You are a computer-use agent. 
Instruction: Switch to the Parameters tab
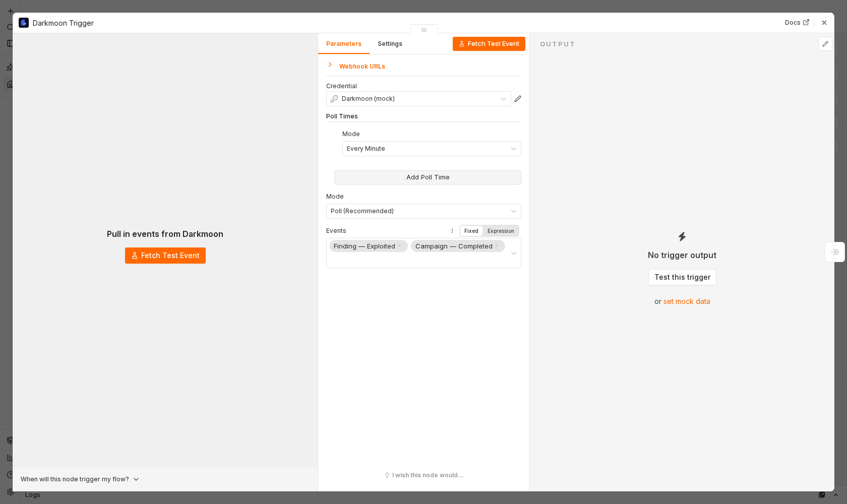pyautogui.click(x=344, y=44)
